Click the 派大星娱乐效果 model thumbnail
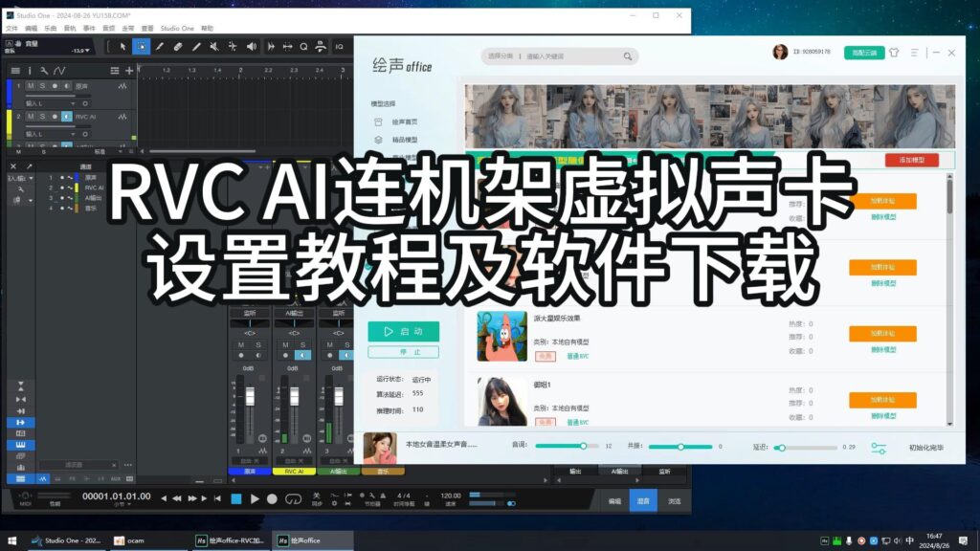Screen dimensions: 980x551 pyautogui.click(x=501, y=339)
